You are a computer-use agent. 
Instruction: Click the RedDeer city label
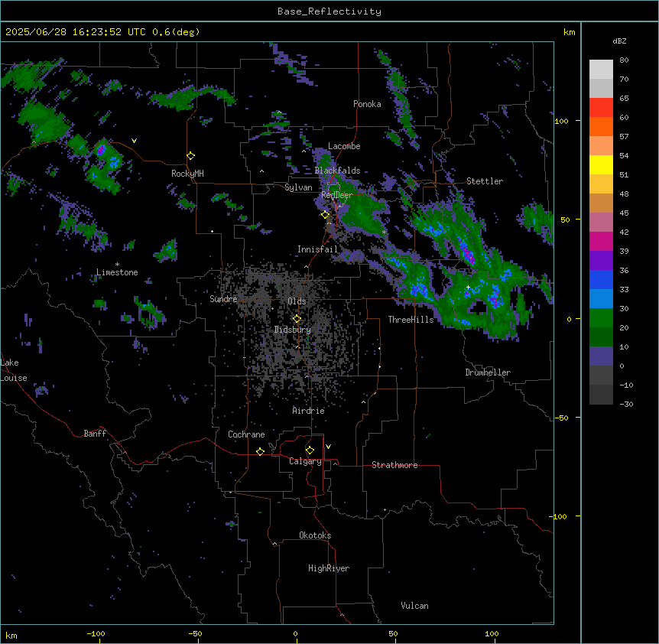tap(337, 195)
